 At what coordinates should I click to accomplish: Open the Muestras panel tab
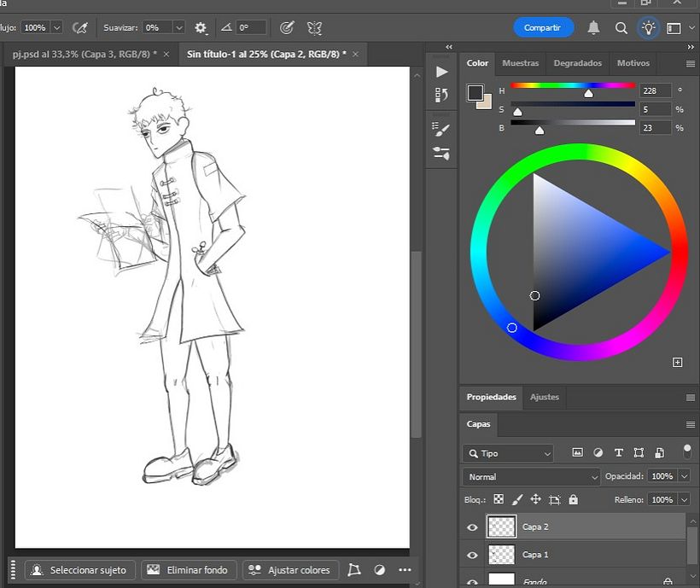[520, 62]
